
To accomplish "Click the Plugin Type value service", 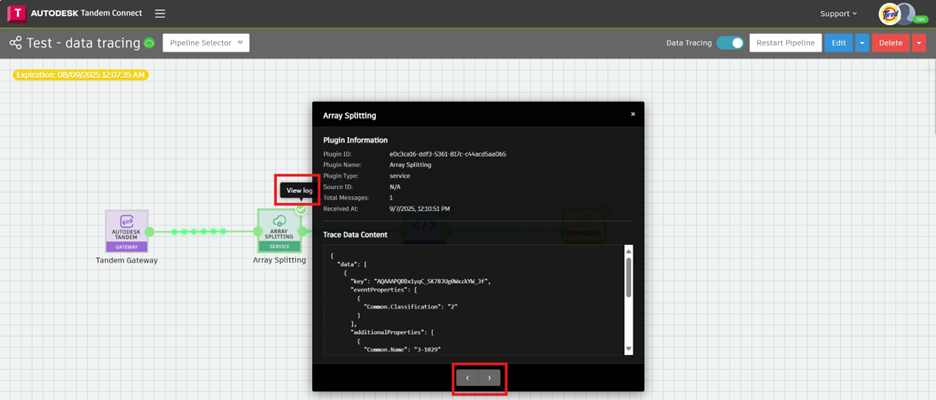I will [399, 176].
